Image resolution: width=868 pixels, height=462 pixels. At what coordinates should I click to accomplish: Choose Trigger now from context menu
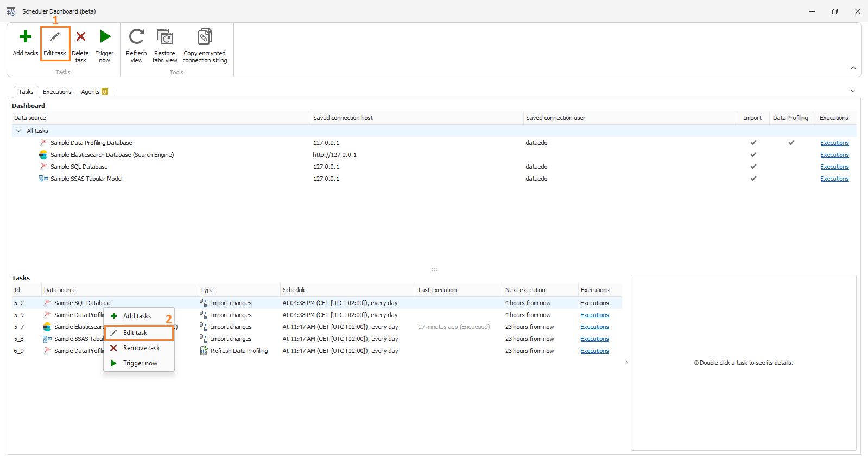point(139,363)
